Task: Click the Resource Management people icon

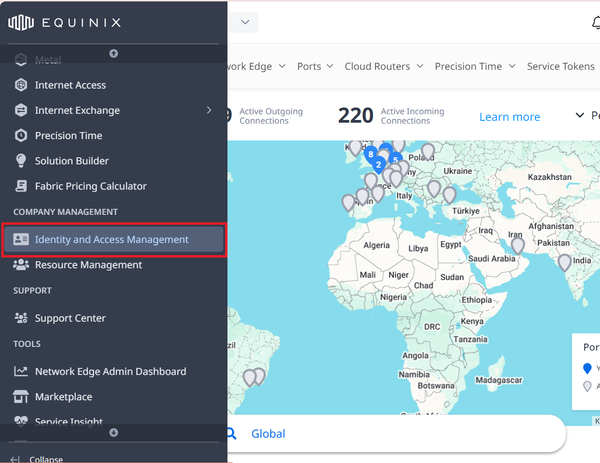Action: pyautogui.click(x=21, y=265)
